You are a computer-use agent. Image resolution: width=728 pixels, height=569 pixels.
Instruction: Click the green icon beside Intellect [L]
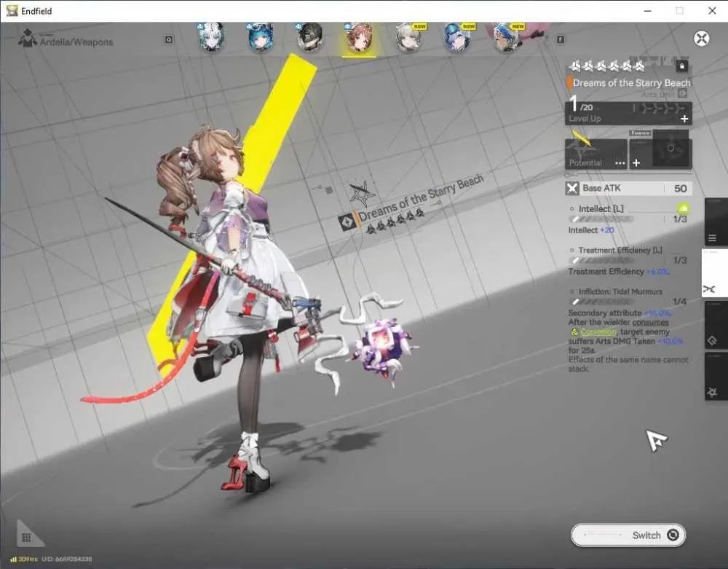pyautogui.click(x=683, y=208)
